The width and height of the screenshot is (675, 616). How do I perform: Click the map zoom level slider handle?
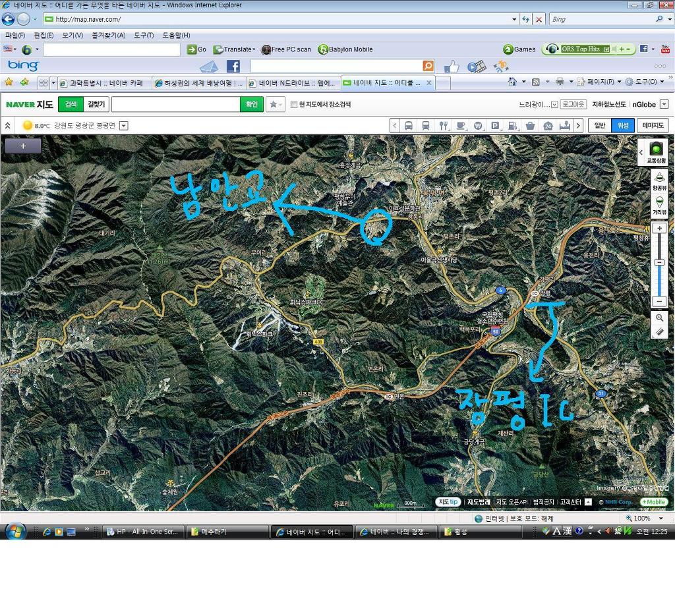point(659,262)
